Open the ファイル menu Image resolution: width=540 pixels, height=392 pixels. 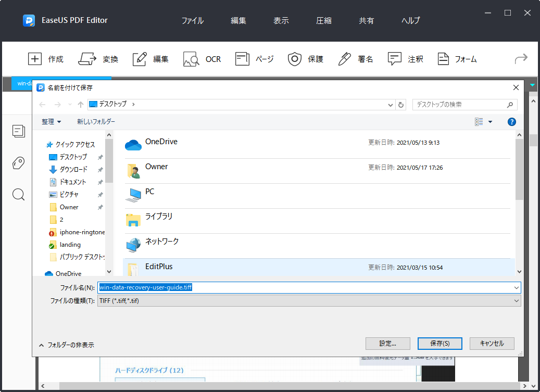click(192, 21)
